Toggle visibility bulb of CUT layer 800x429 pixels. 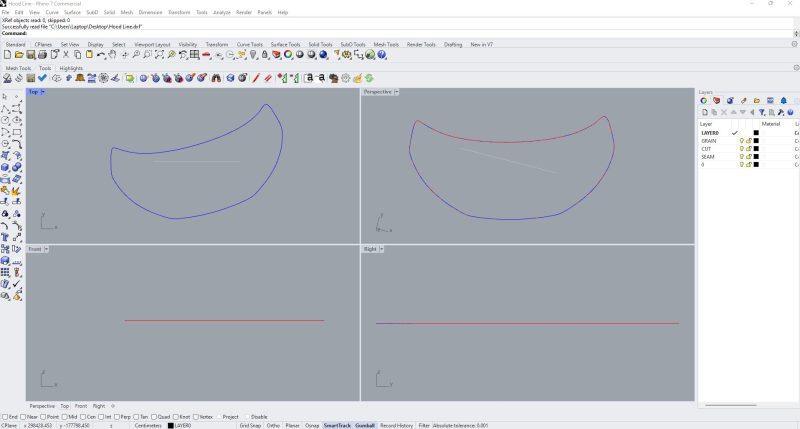point(742,149)
